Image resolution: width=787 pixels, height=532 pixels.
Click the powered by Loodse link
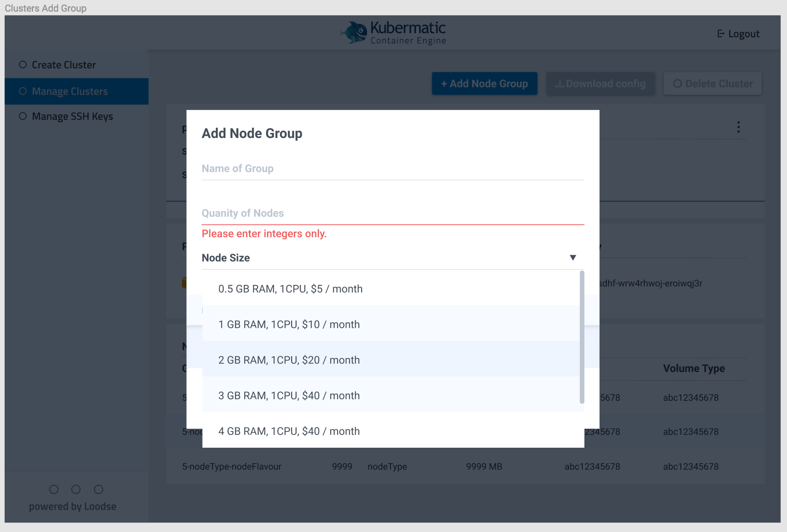point(72,506)
